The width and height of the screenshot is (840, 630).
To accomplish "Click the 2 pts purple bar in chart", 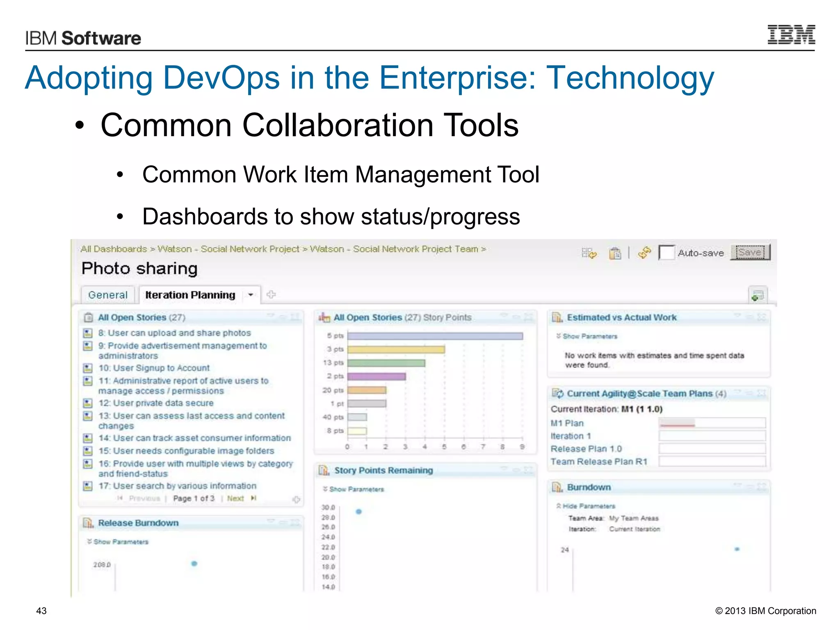I will click(x=377, y=377).
